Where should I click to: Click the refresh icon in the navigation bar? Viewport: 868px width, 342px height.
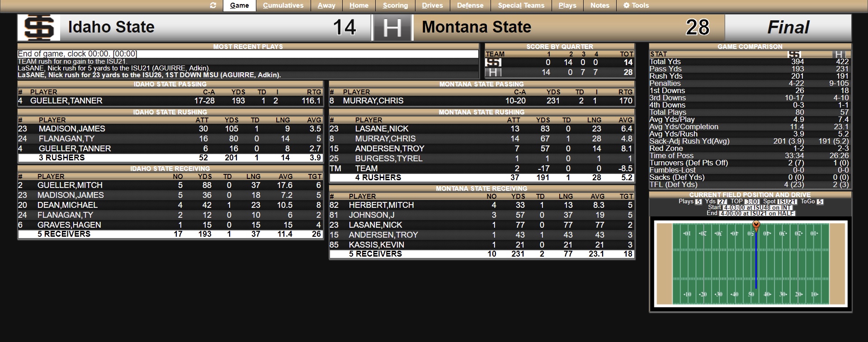tap(213, 5)
